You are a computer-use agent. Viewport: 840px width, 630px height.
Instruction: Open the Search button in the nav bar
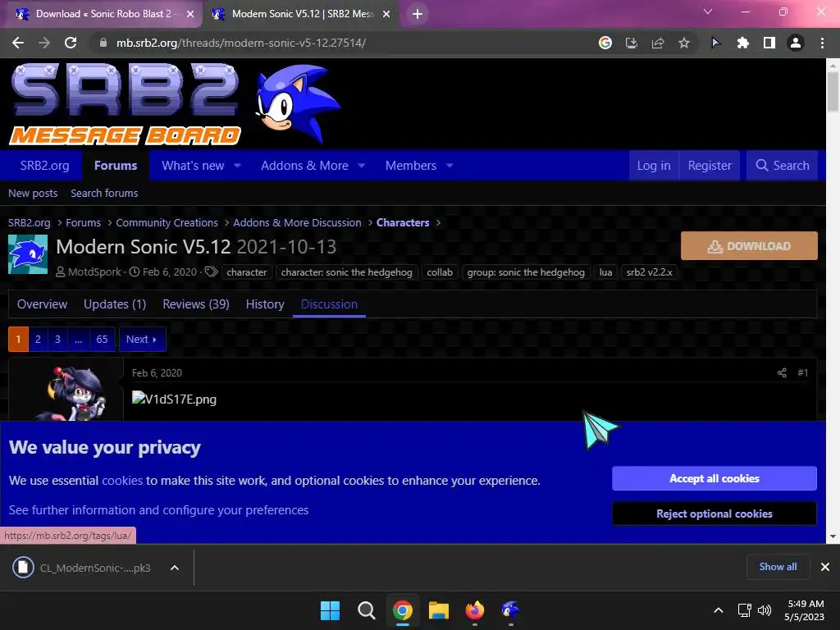782,166
